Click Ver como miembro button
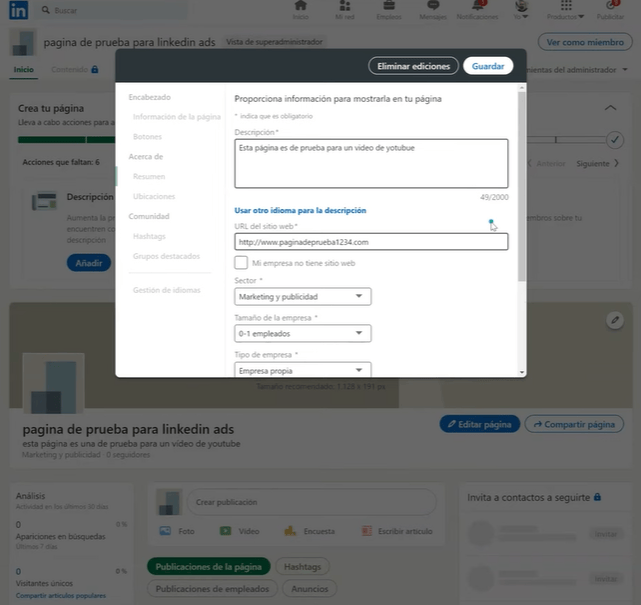This screenshot has width=641, height=605. (585, 42)
